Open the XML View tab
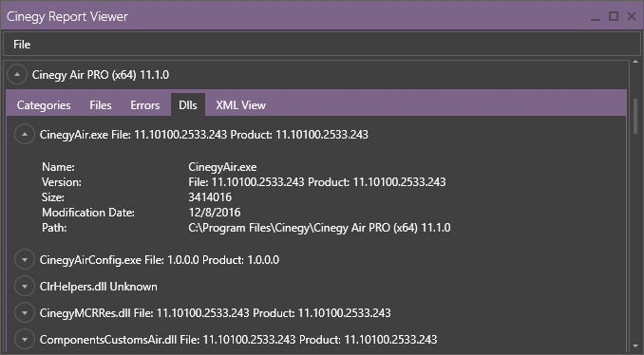The image size is (644, 355). point(240,105)
